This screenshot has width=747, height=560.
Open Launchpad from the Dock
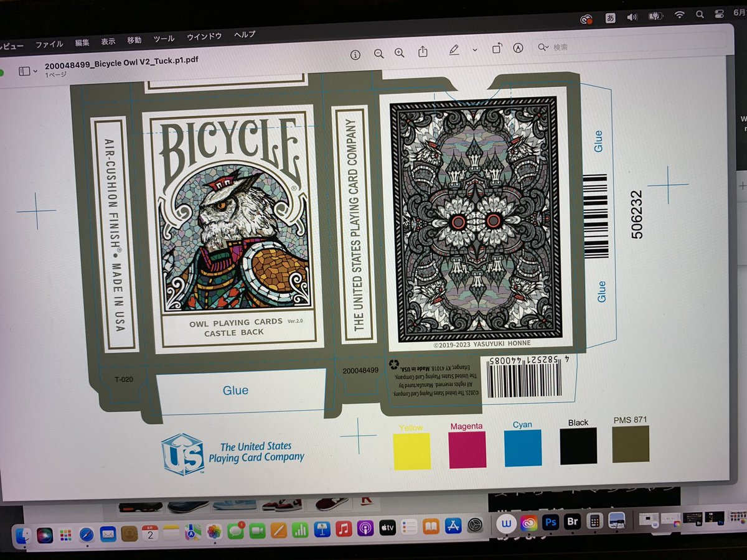65,534
